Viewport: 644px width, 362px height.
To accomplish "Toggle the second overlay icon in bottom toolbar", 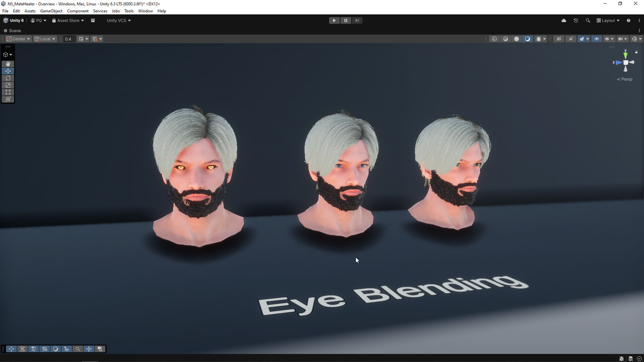I will click(x=23, y=349).
